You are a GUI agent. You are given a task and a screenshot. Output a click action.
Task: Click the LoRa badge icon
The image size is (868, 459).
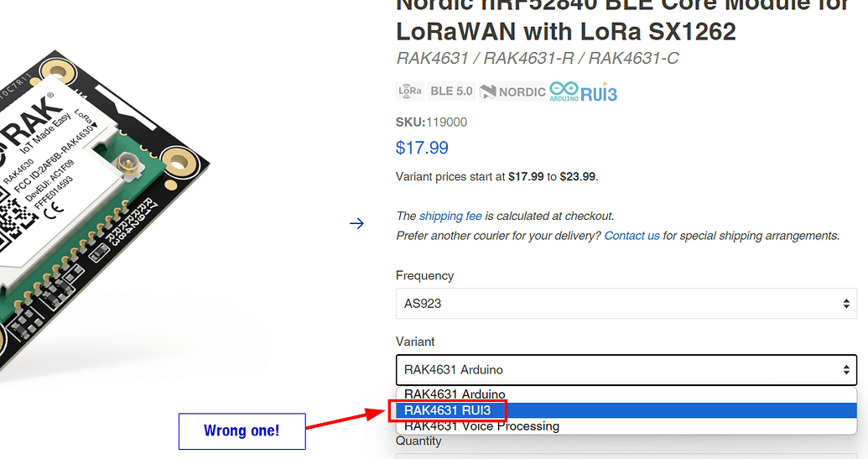[x=410, y=91]
